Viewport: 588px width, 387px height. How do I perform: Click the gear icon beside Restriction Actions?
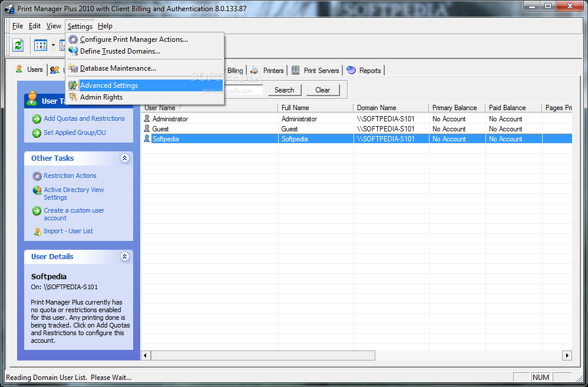pyautogui.click(x=37, y=176)
